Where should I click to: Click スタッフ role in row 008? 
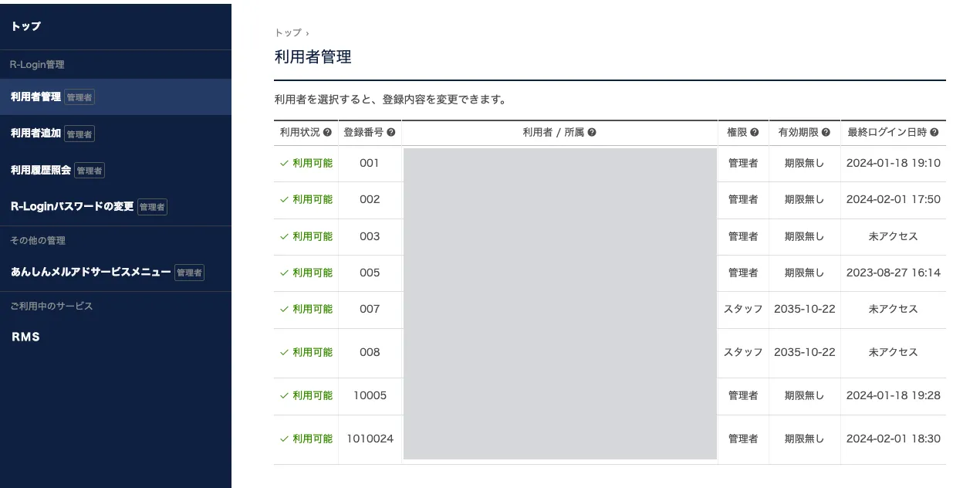pyautogui.click(x=743, y=352)
